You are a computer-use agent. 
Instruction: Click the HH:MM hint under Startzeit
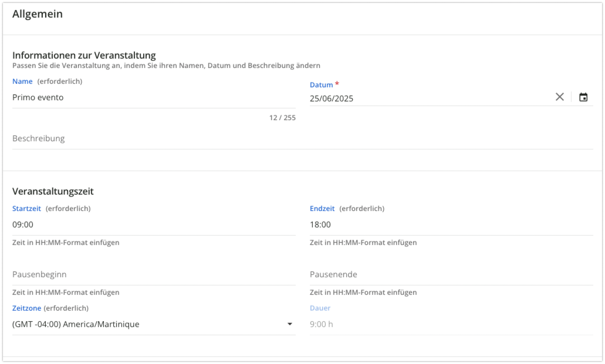66,242
